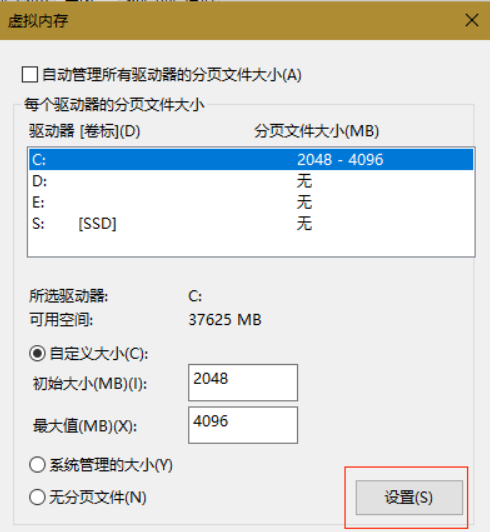The height and width of the screenshot is (532, 490).
Task: Click the 分页文件大小(MB) column label
Action: point(317,131)
